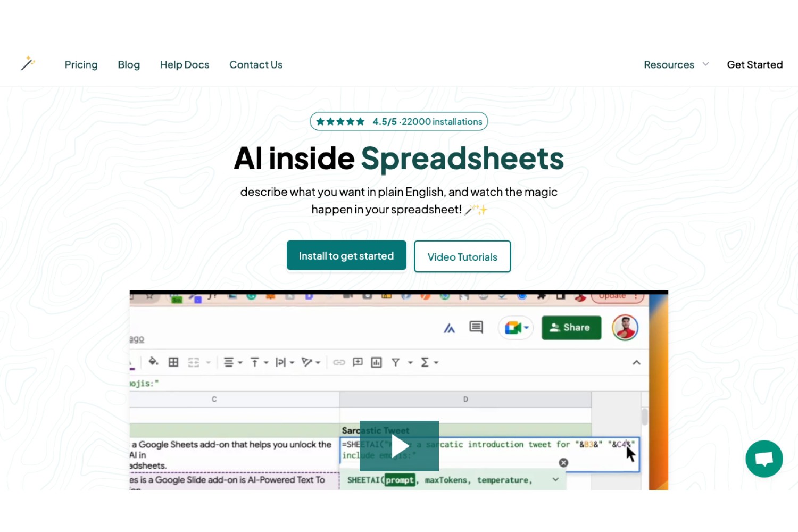Click the filter funnel icon
798x532 pixels.
point(396,362)
